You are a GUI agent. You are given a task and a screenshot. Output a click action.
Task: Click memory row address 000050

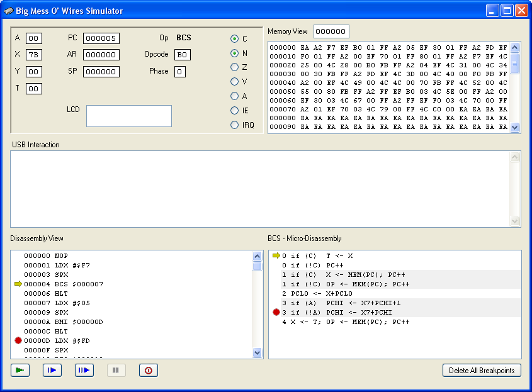click(283, 92)
